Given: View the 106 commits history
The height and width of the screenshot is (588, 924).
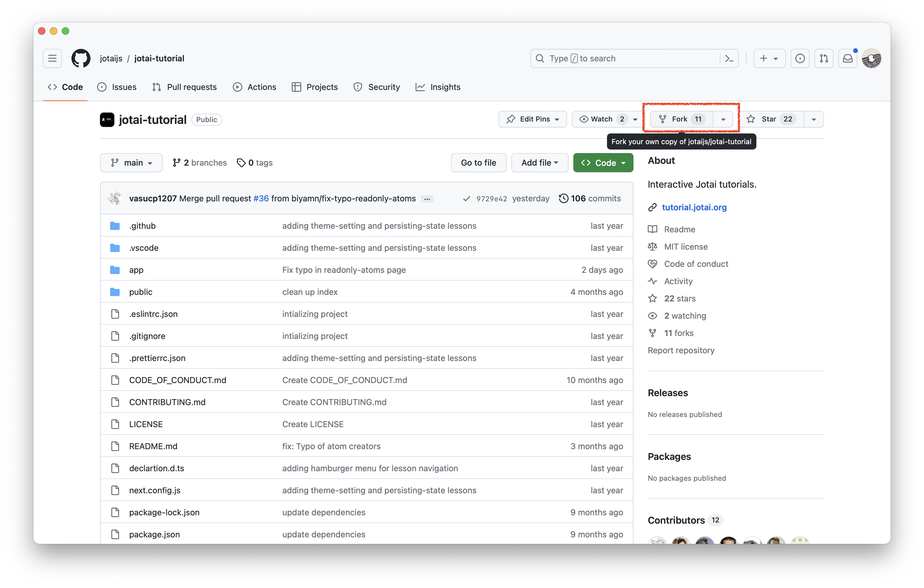Looking at the screenshot, I should tap(590, 199).
